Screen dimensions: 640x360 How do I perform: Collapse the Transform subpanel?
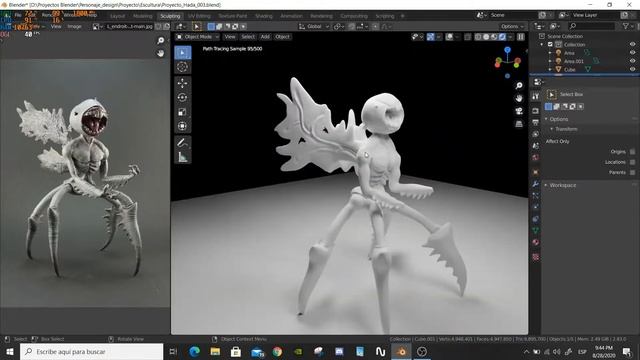tap(551, 129)
